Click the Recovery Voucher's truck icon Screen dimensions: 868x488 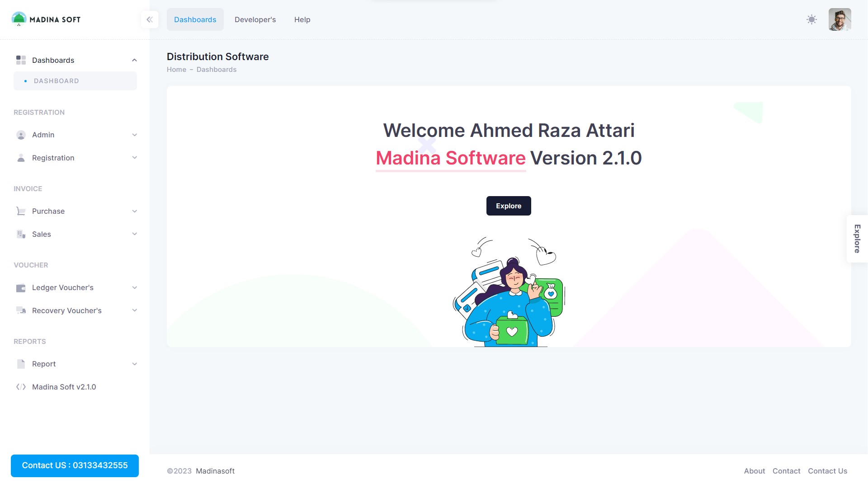[x=21, y=310]
